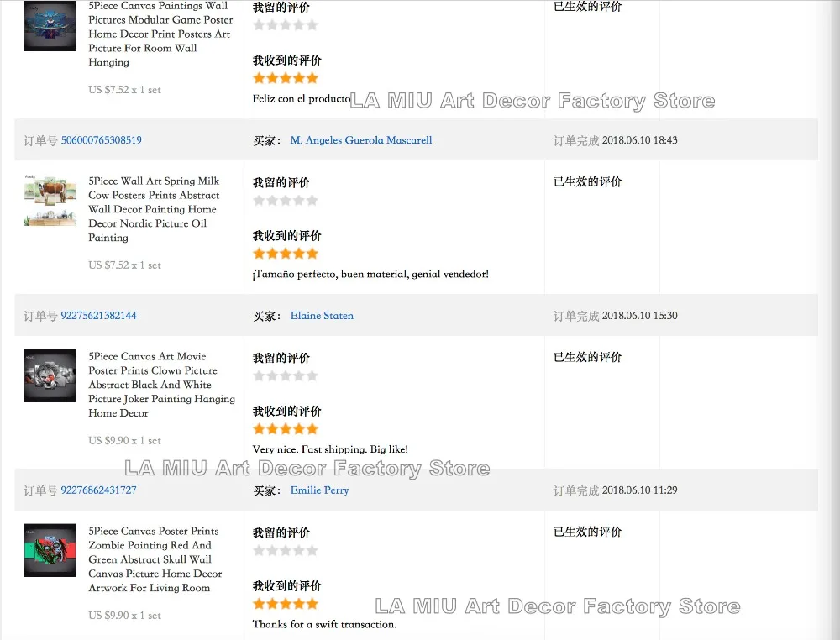The width and height of the screenshot is (840, 640).
Task: Open the Game Poster canvas thumbnail
Action: tap(50, 25)
